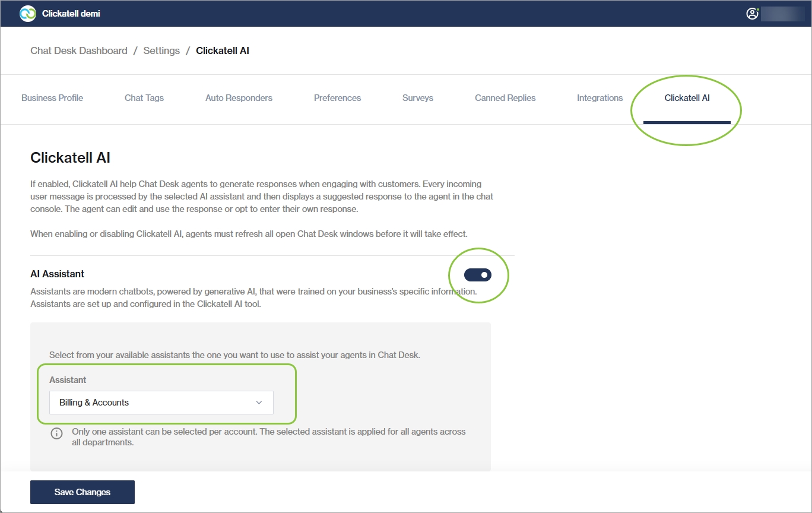Switch to the Business Profile tab

pyautogui.click(x=52, y=98)
